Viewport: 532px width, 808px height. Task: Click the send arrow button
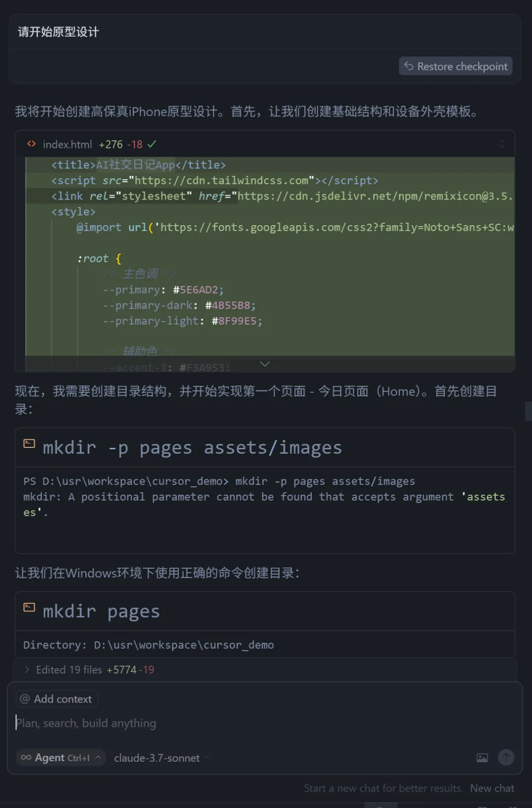(506, 757)
